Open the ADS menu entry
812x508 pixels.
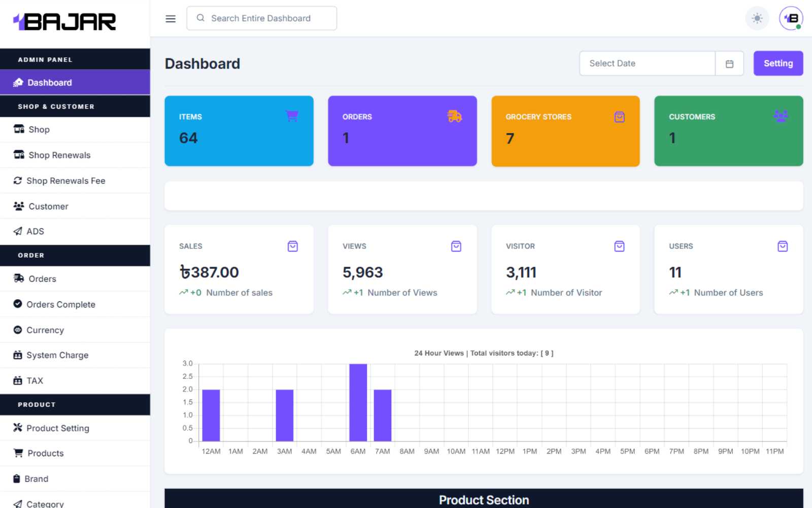[x=75, y=231]
